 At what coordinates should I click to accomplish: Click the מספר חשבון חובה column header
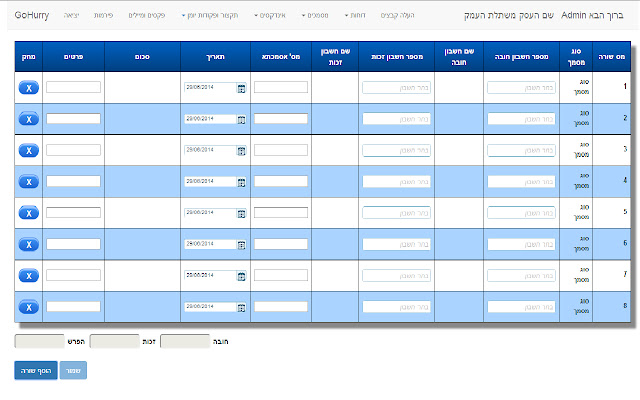tap(522, 57)
